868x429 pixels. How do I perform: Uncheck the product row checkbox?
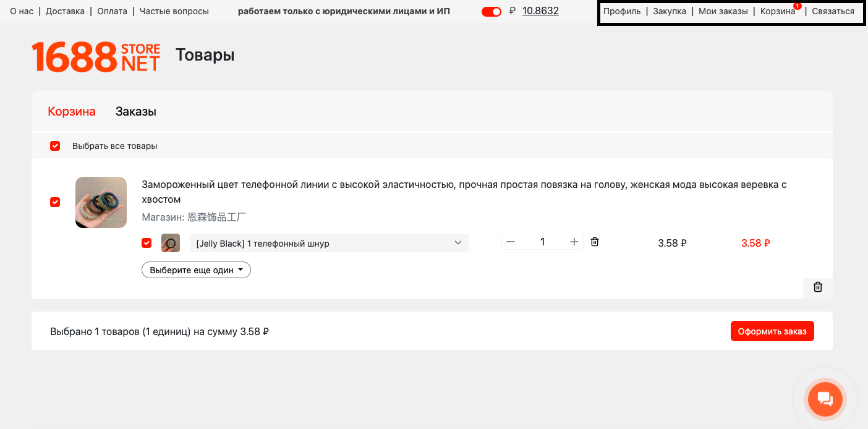pyautogui.click(x=55, y=202)
